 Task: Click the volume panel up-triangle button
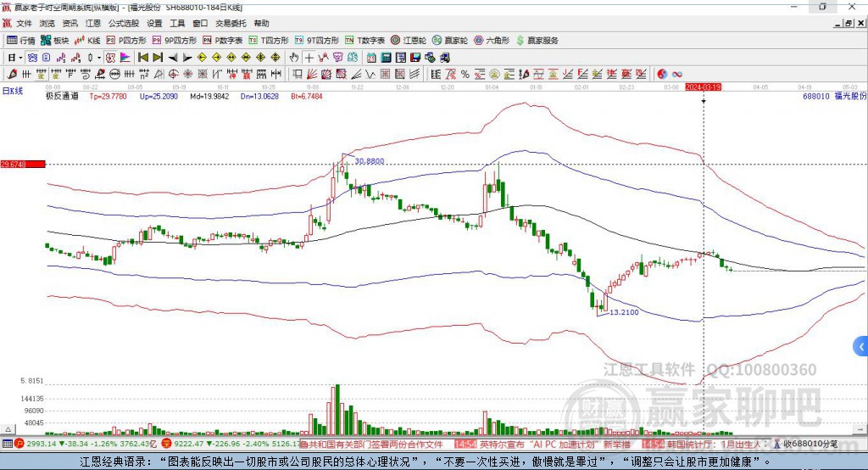8,429
